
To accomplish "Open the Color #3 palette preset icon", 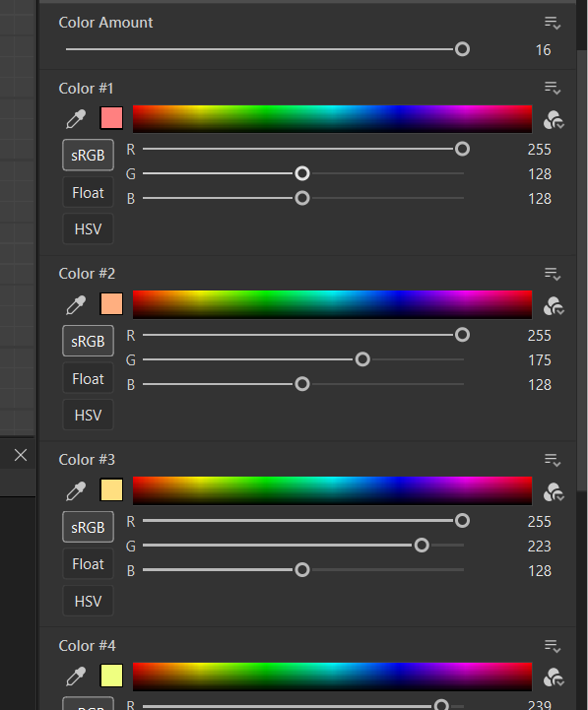I will click(x=554, y=492).
